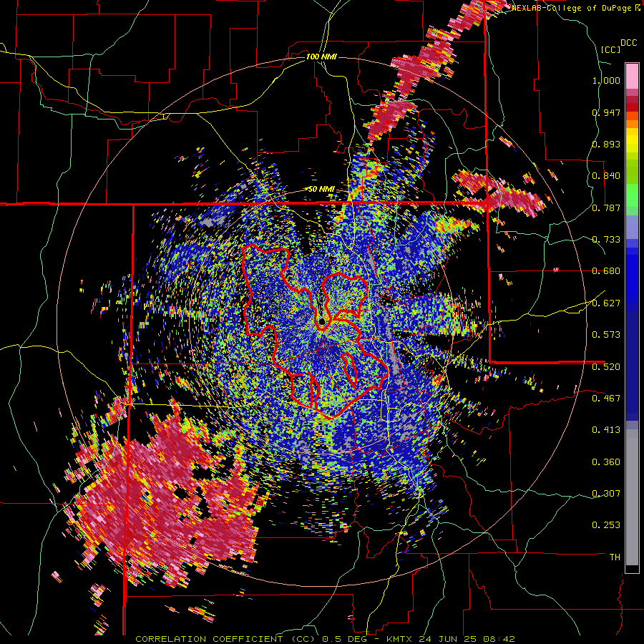This screenshot has width=644, height=644.
Task: Select the 0.733 scale value
Action: (x=606, y=240)
